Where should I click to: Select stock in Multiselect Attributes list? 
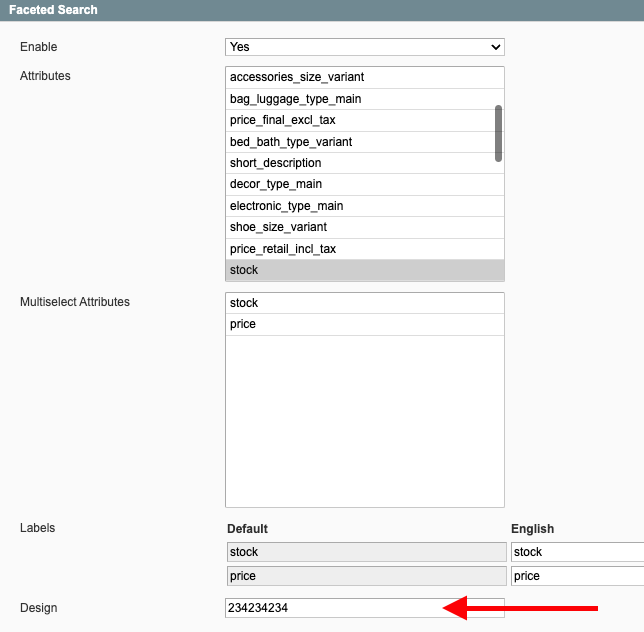[365, 303]
